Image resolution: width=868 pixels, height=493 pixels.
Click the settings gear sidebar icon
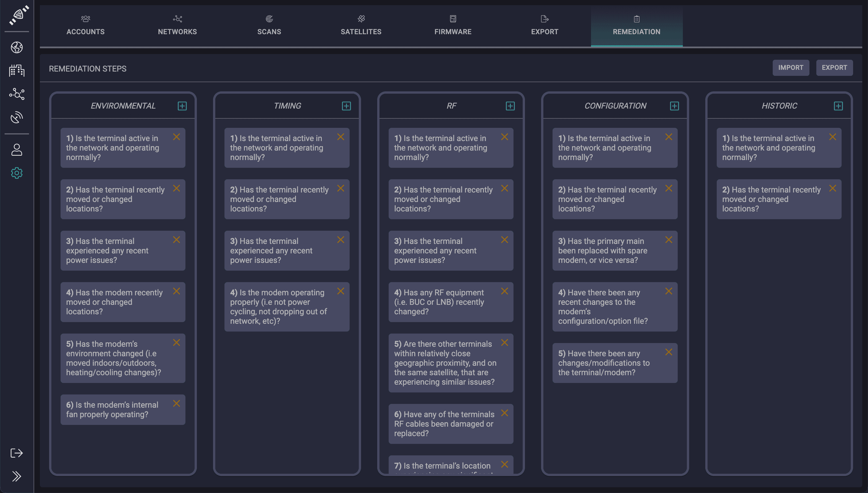pyautogui.click(x=17, y=173)
